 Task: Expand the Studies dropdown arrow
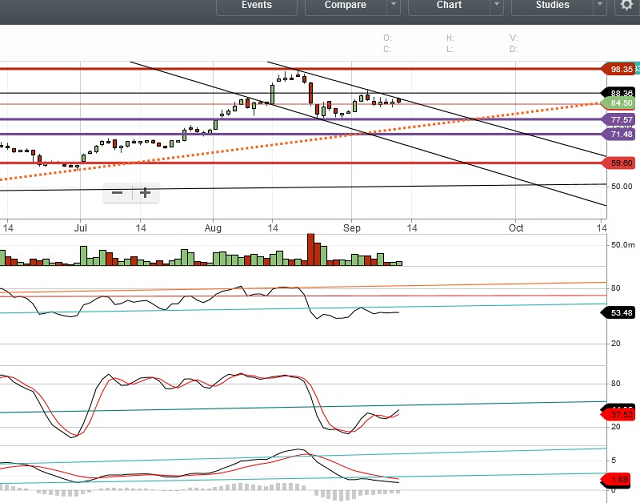pyautogui.click(x=601, y=5)
